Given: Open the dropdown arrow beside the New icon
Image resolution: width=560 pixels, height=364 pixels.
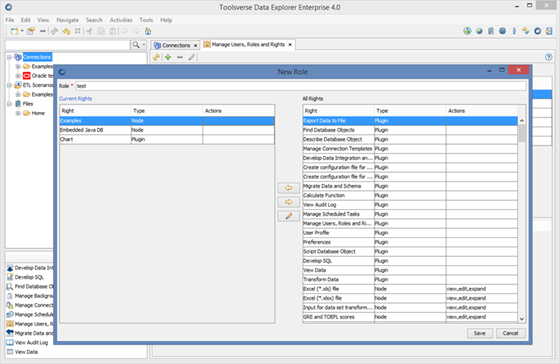Looking at the screenshot, I should click(22, 31).
